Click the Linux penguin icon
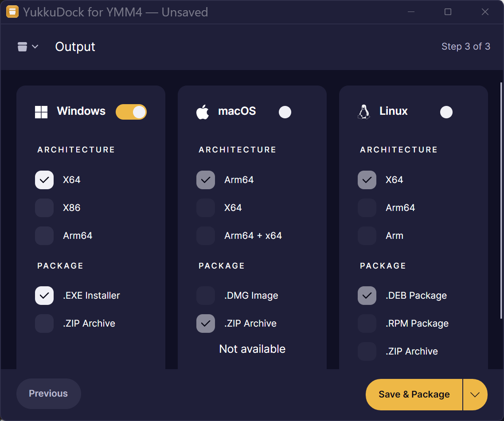The image size is (504, 421). click(363, 112)
